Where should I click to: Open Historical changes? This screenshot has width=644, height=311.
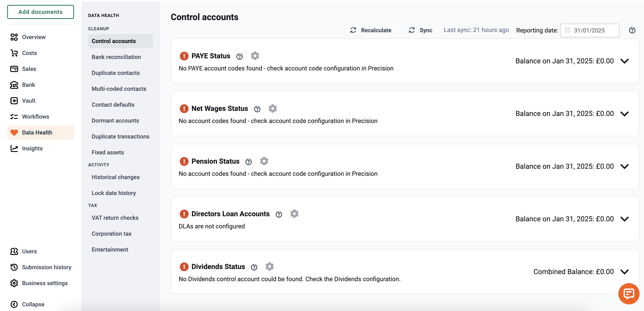121,177
